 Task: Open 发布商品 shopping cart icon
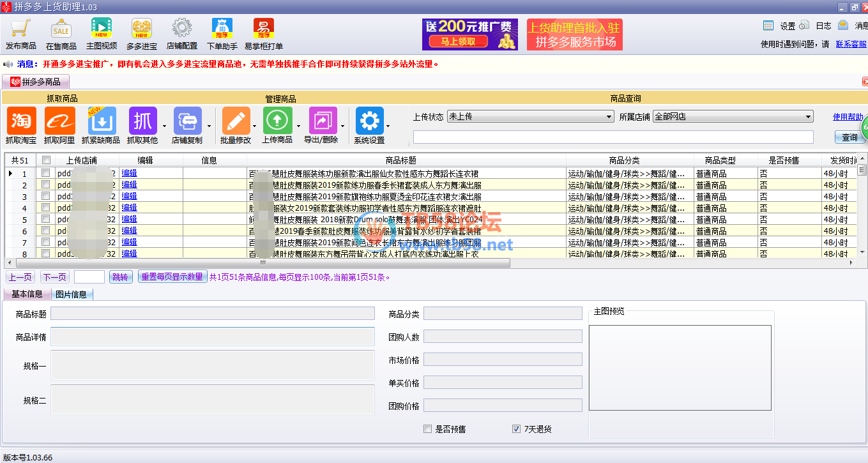point(20,28)
